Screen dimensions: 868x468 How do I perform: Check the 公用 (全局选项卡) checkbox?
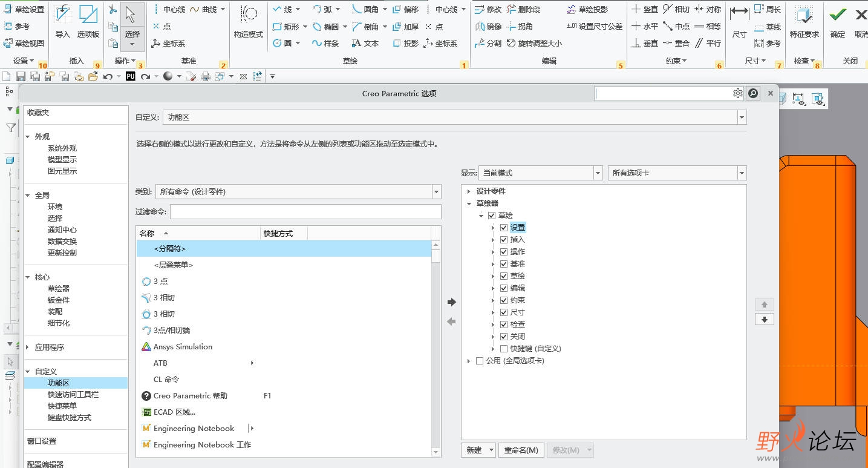click(x=480, y=361)
